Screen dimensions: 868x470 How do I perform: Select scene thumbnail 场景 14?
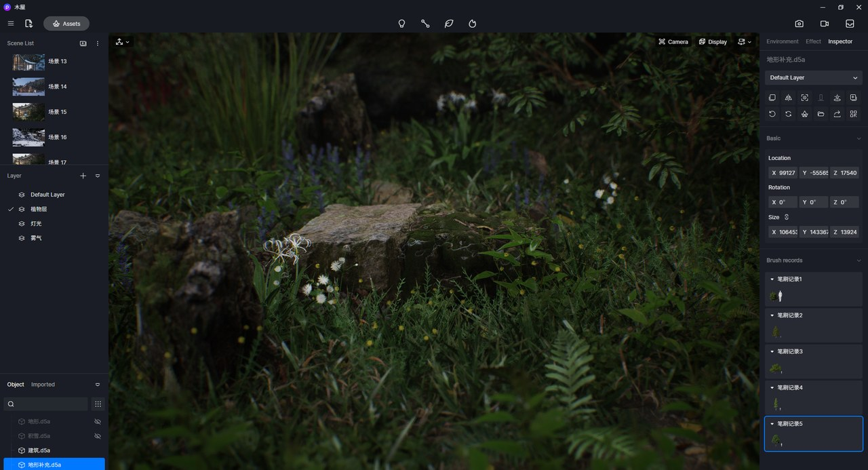[x=28, y=87]
